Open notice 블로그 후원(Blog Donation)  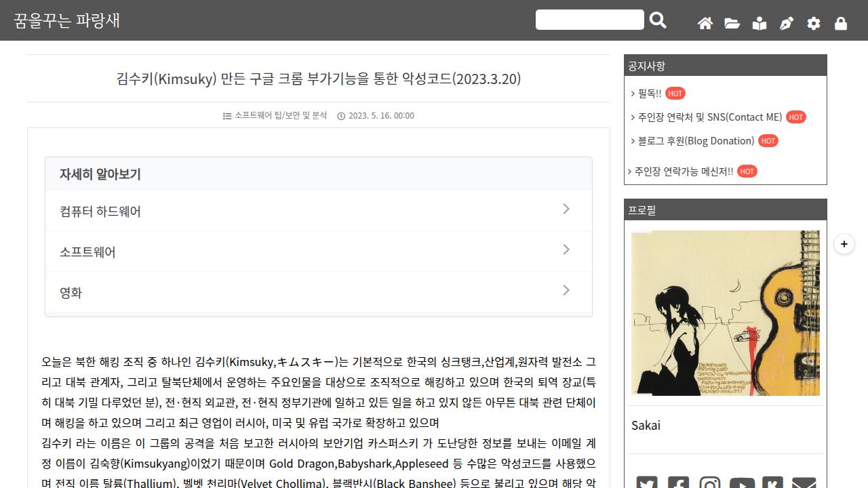[696, 141]
